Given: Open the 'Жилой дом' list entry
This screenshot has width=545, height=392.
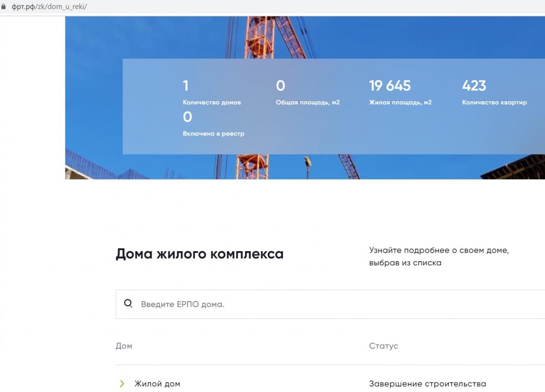Looking at the screenshot, I should pos(157,384).
